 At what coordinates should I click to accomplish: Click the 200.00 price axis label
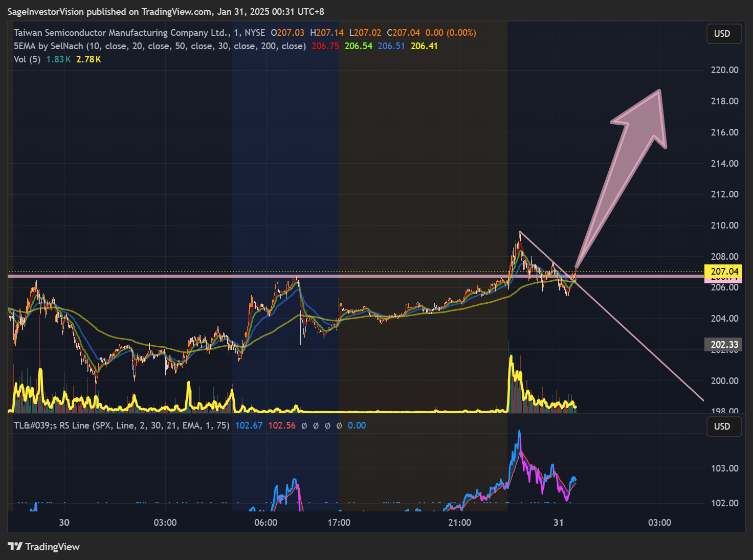point(724,381)
